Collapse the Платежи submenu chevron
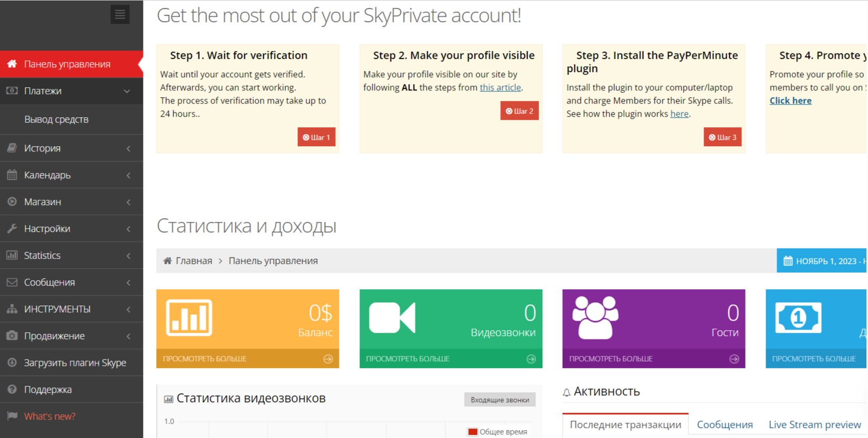 coord(127,91)
